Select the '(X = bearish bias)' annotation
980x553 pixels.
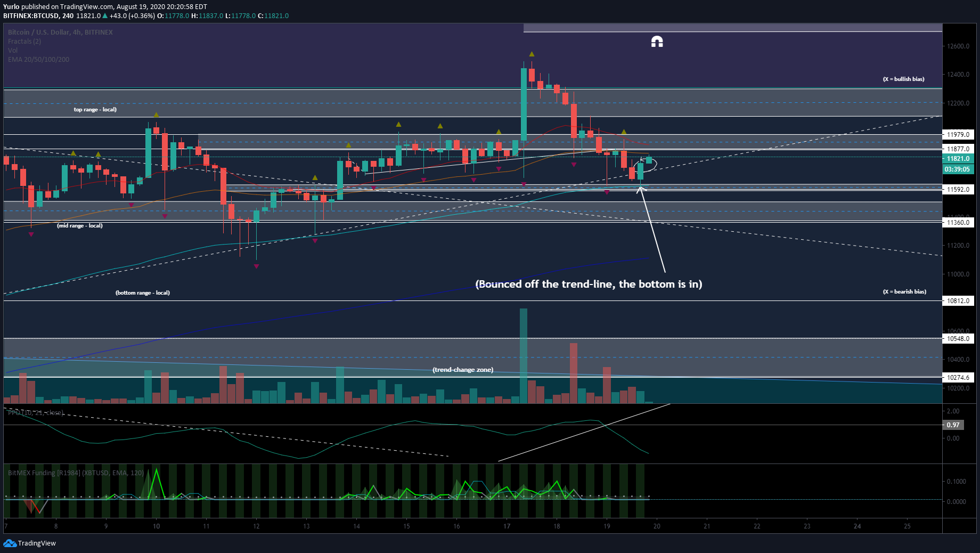click(x=904, y=291)
